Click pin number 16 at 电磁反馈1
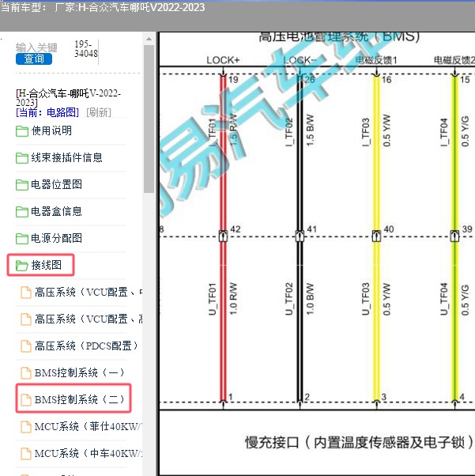The image size is (475, 476). coord(386,80)
